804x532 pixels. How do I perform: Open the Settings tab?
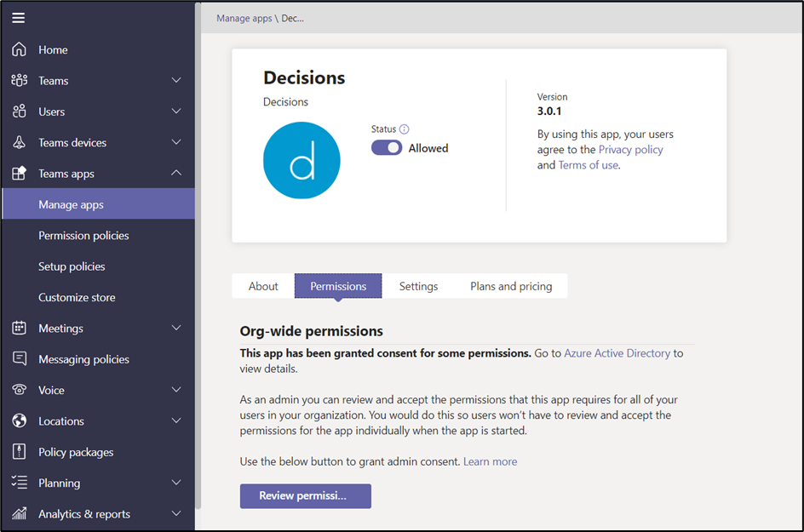tap(418, 286)
